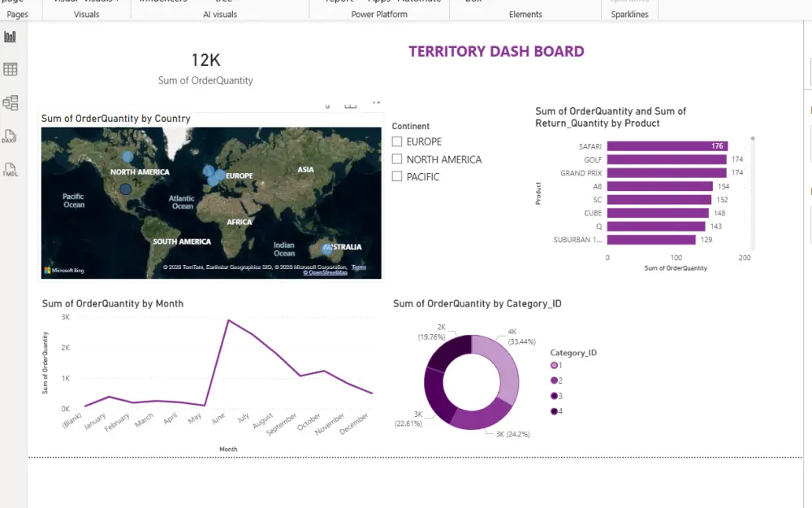Click title Sum of OrderQuantity by Country

point(116,119)
